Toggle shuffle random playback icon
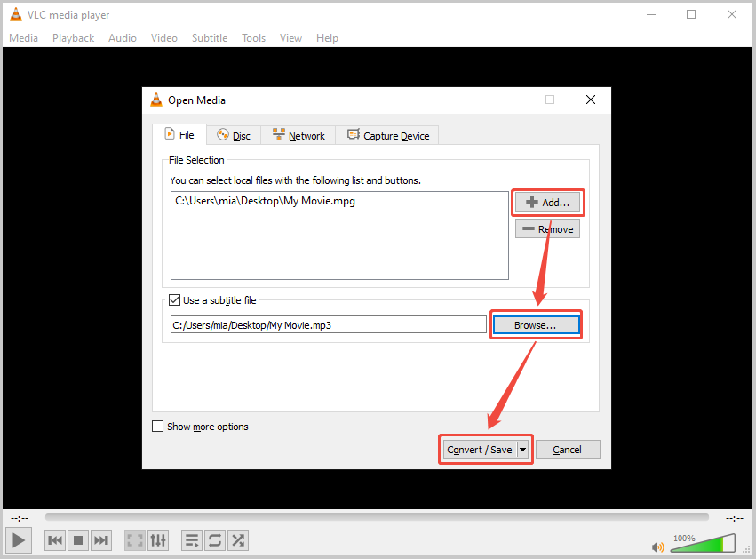 pyautogui.click(x=238, y=540)
